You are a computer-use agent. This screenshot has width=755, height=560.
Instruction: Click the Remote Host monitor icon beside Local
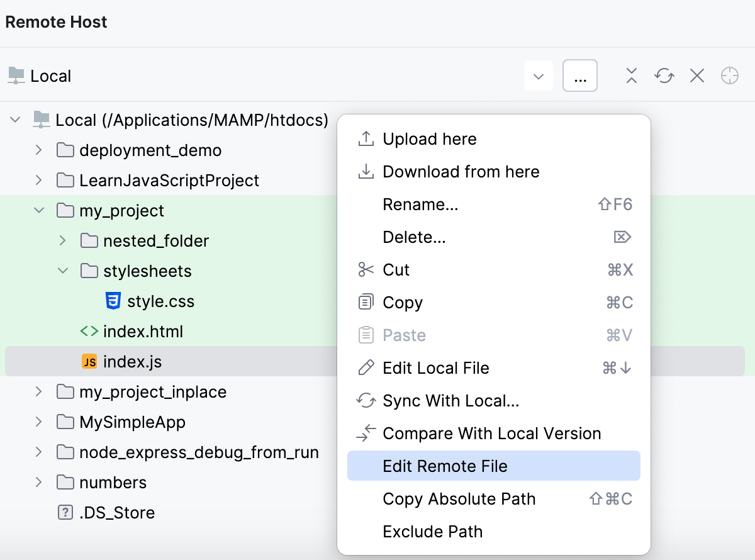(14, 75)
